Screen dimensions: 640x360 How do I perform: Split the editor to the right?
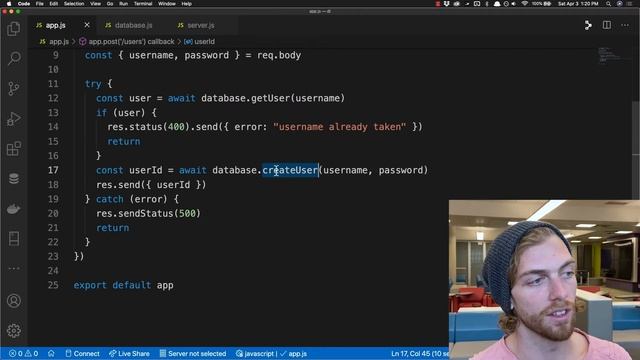[x=607, y=25]
